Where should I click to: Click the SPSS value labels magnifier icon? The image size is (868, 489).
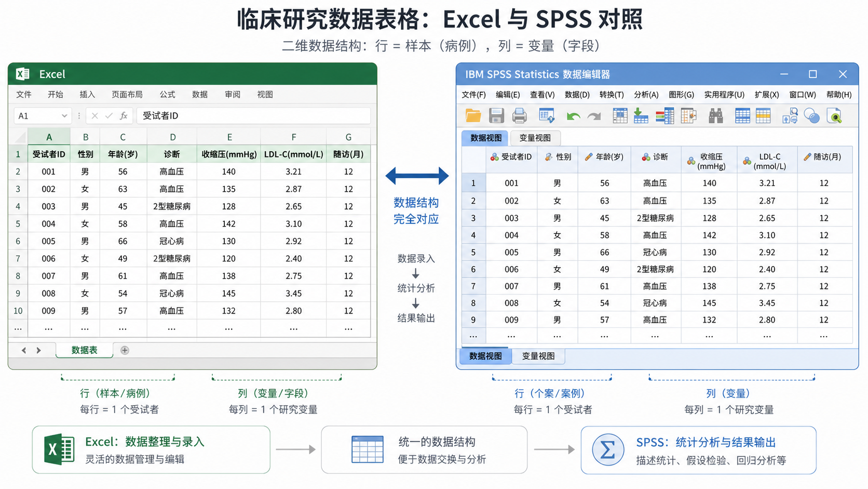[790, 116]
